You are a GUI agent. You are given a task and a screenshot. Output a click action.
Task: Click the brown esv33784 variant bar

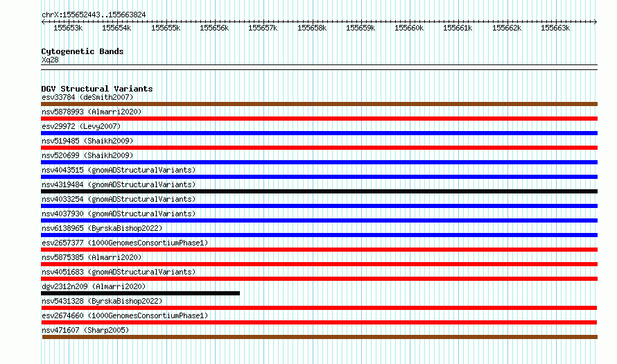click(319, 104)
